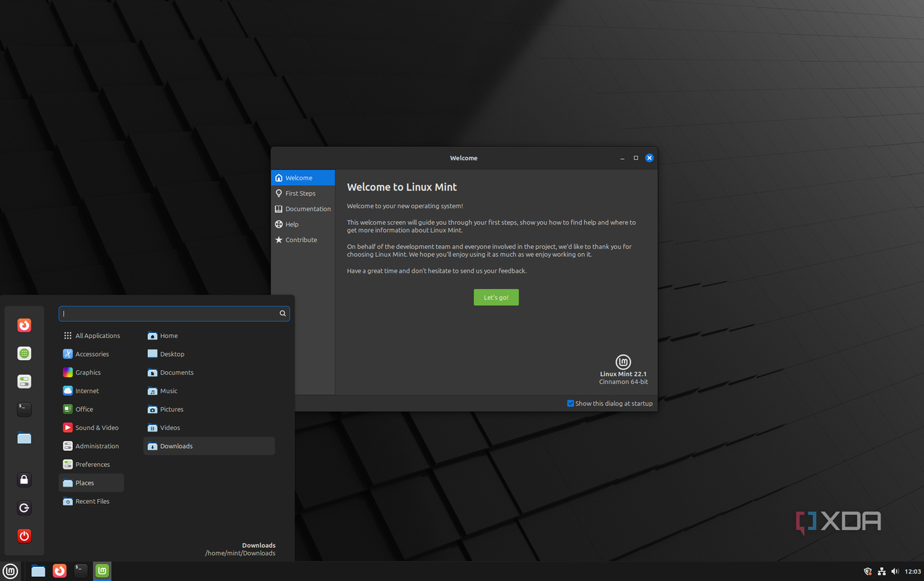The height and width of the screenshot is (581, 924).
Task: Select the Office category
Action: coord(92,409)
